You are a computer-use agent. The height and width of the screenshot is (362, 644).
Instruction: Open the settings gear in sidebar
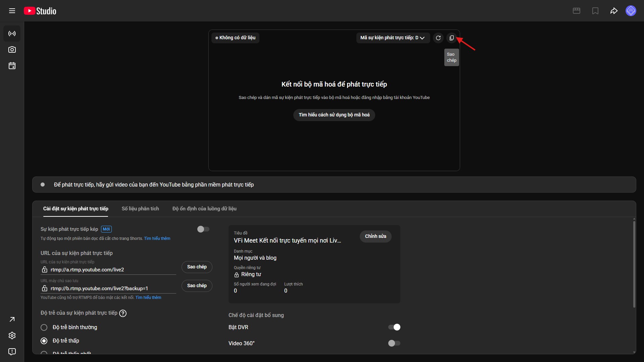[x=12, y=335]
